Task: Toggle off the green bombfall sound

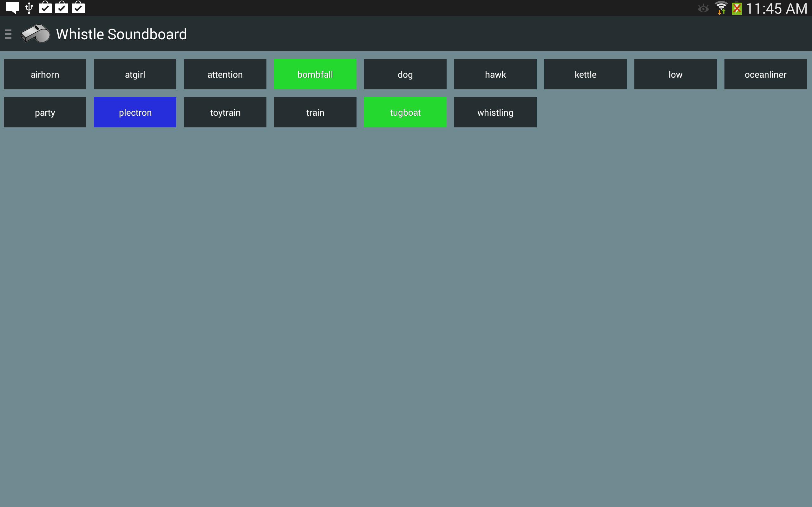Action: [x=315, y=74]
